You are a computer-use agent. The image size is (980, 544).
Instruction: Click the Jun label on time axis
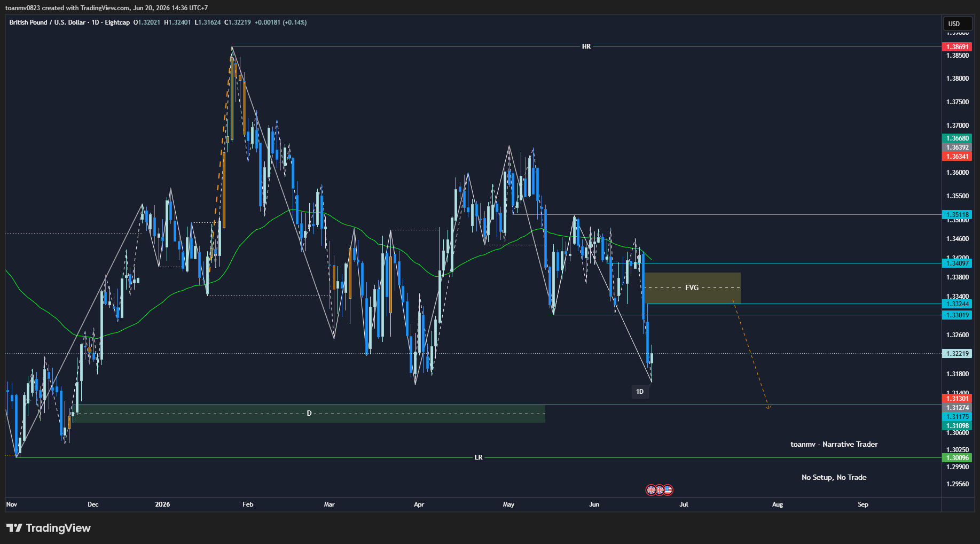pos(594,504)
